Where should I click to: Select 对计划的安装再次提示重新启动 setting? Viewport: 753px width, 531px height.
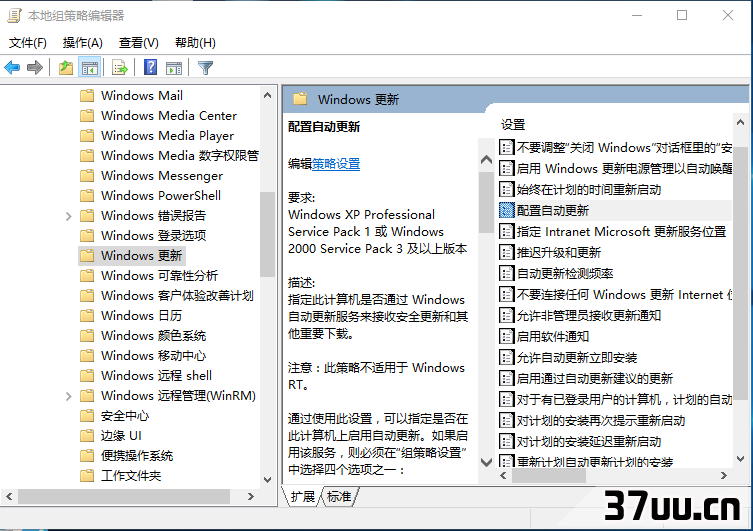(x=601, y=421)
